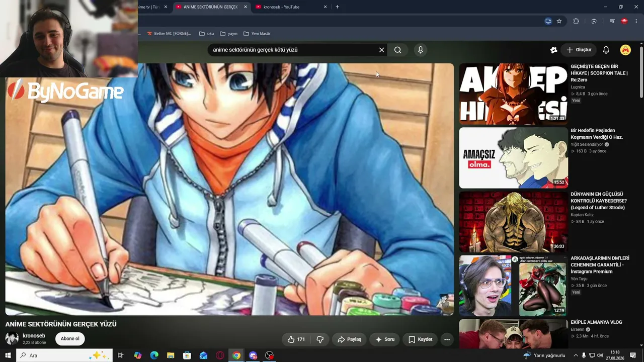Open Microsoft Edge from the taskbar
644x362 pixels.
point(154,355)
